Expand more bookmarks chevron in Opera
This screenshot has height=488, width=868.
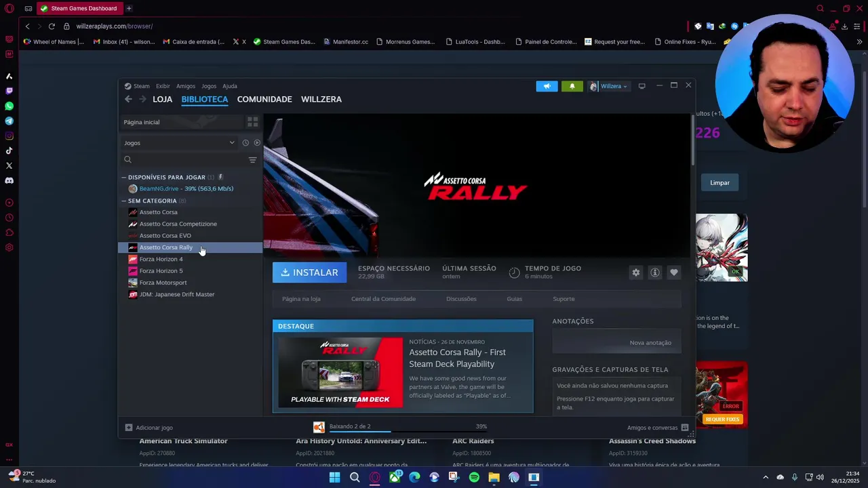[x=859, y=41]
